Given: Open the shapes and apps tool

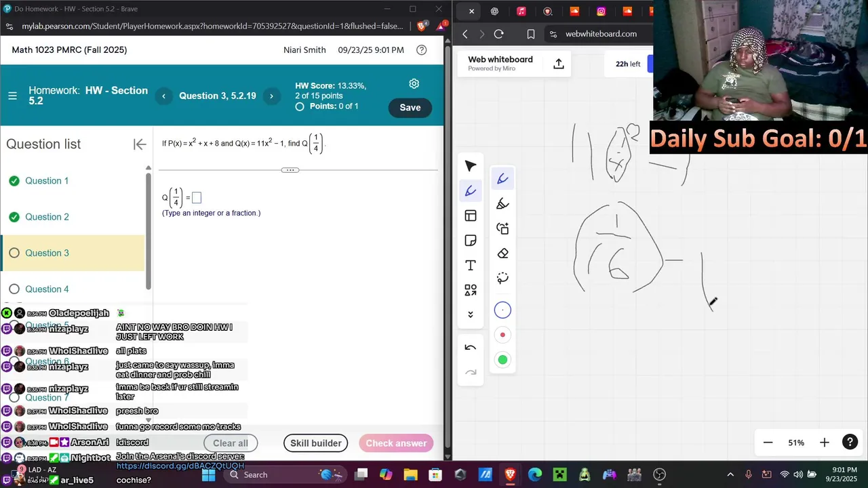Looking at the screenshot, I should click(x=471, y=290).
